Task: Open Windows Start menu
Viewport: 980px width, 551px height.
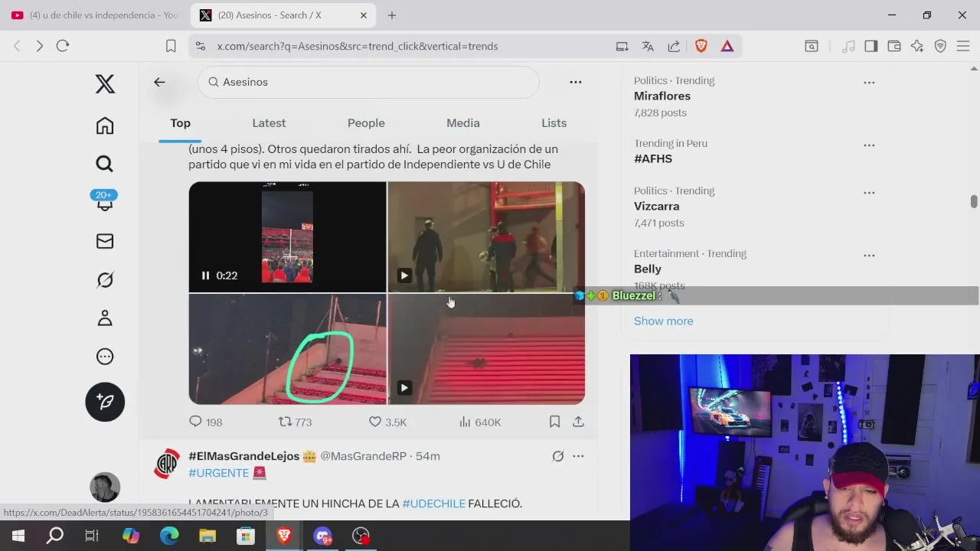Action: click(x=18, y=536)
